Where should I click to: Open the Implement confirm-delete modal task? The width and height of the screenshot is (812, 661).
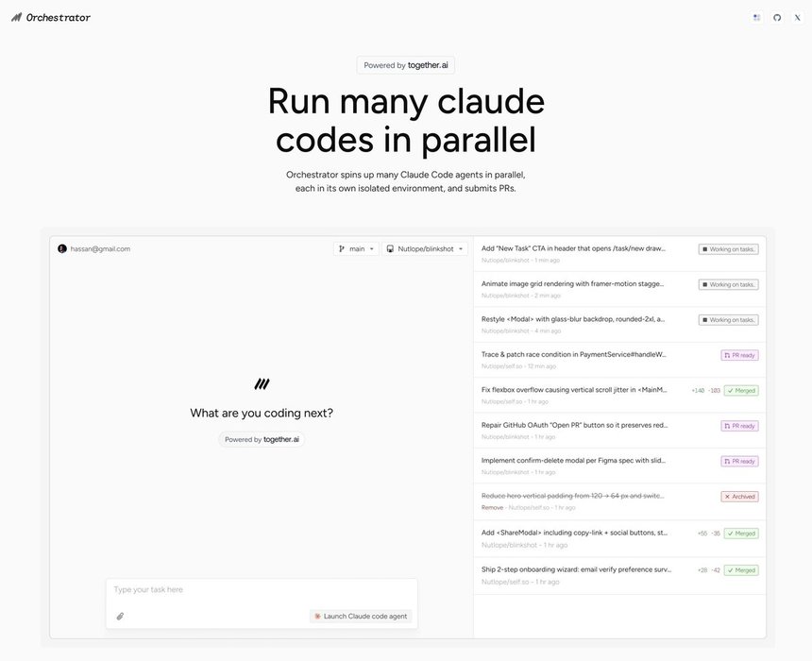coord(619,466)
